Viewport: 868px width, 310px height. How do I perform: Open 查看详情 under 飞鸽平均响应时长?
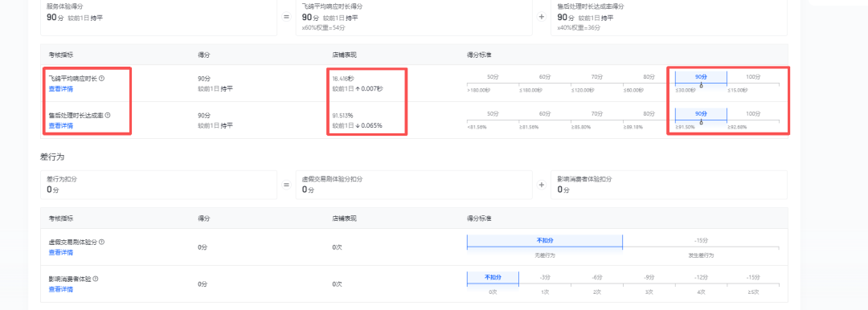pyautogui.click(x=61, y=88)
